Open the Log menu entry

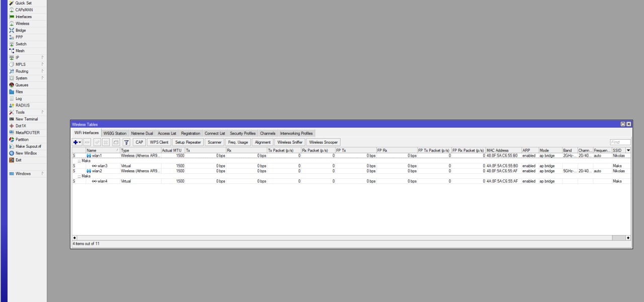(19, 98)
